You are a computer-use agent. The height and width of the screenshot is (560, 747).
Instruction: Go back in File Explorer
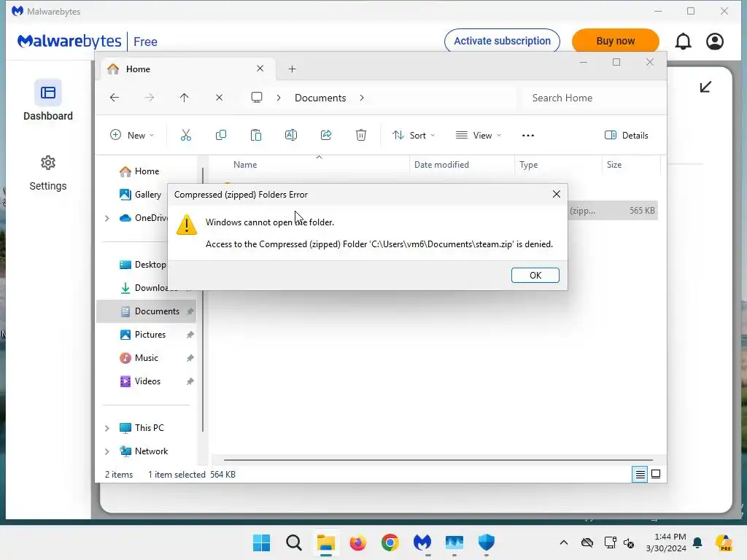click(x=115, y=98)
